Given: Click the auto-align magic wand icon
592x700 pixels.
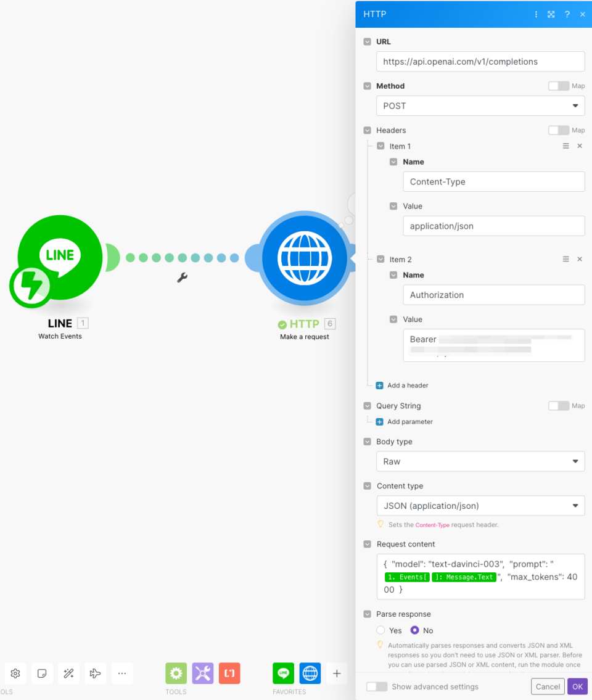Looking at the screenshot, I should tap(68, 673).
